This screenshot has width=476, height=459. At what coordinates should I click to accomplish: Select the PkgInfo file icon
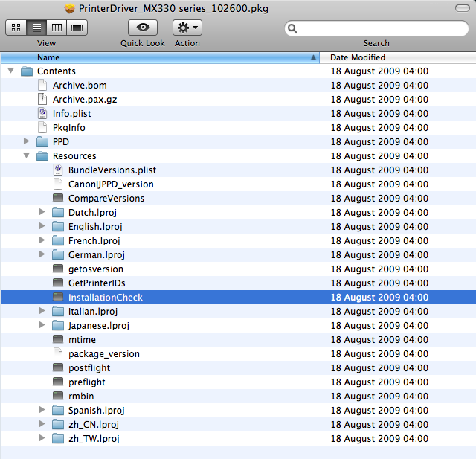point(42,127)
